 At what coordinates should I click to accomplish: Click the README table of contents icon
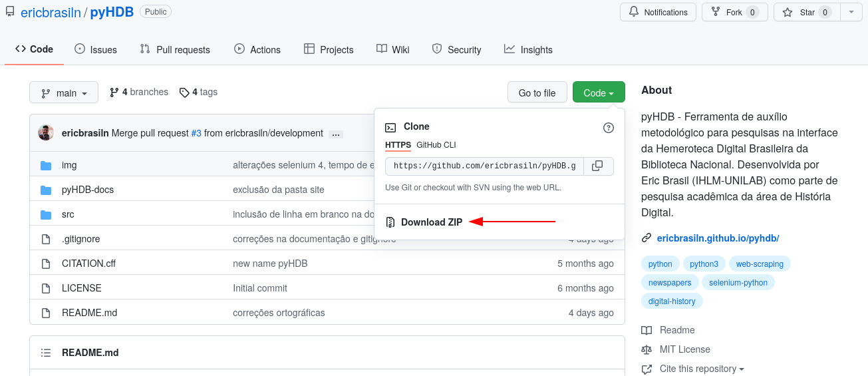point(46,353)
